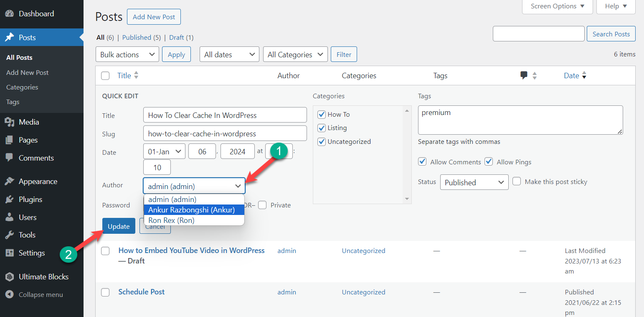644x317 pixels.
Task: Open How to Embed YouTube Video post
Action: tap(192, 251)
